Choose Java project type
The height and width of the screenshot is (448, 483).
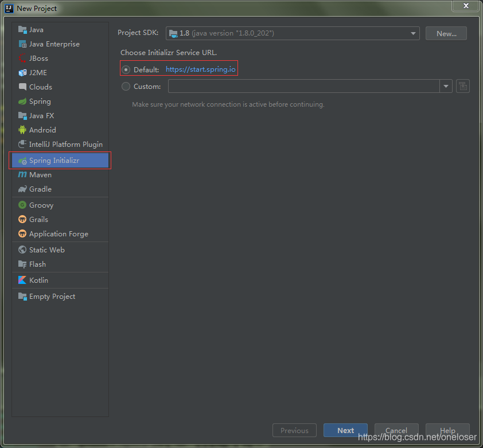60,30
